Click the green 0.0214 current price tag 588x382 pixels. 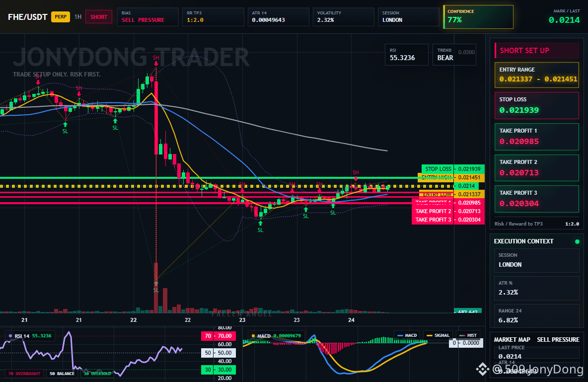coord(466,186)
